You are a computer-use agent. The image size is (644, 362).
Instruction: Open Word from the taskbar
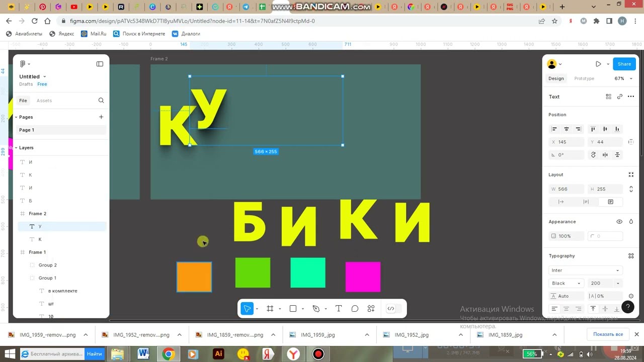tap(143, 354)
